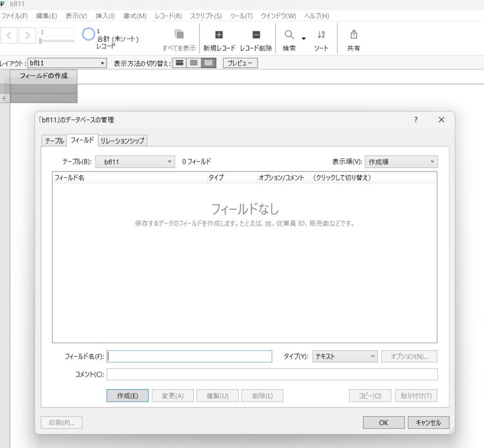Switch to Form view toggle button
The width and height of the screenshot is (484, 448).
179,63
